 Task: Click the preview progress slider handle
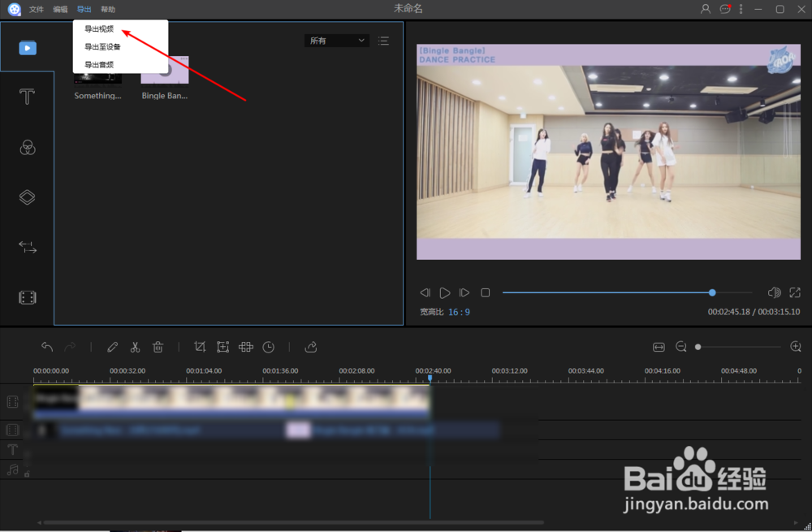[712, 292]
